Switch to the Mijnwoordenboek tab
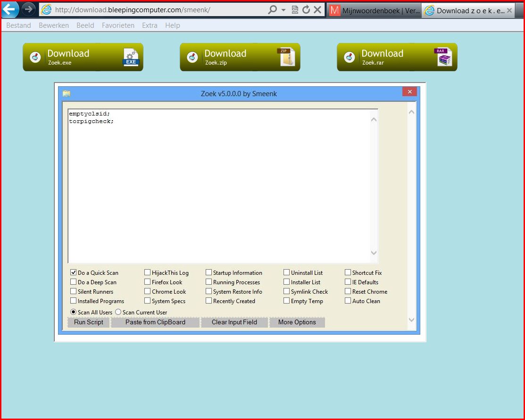525x420 pixels. pos(374,10)
